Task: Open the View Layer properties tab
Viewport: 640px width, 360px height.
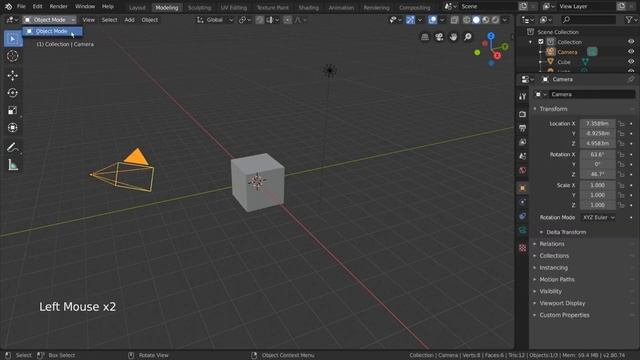Action: (x=522, y=142)
